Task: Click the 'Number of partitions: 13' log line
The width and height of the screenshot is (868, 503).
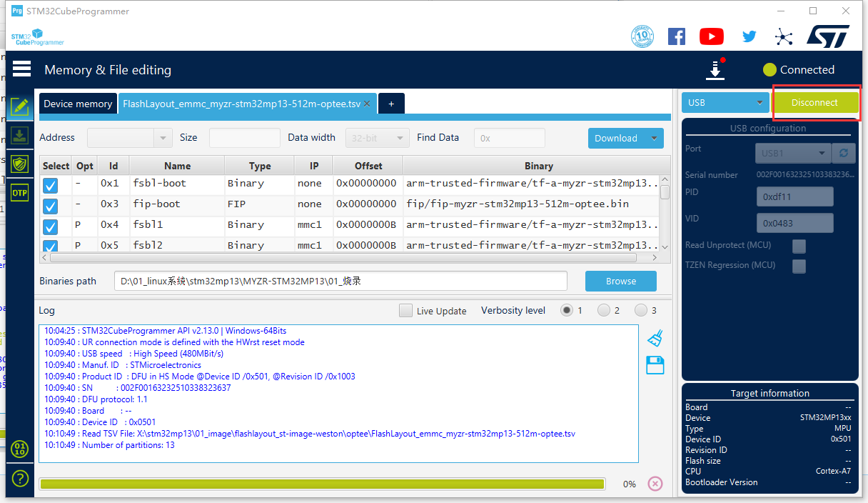Action: pyautogui.click(x=109, y=445)
